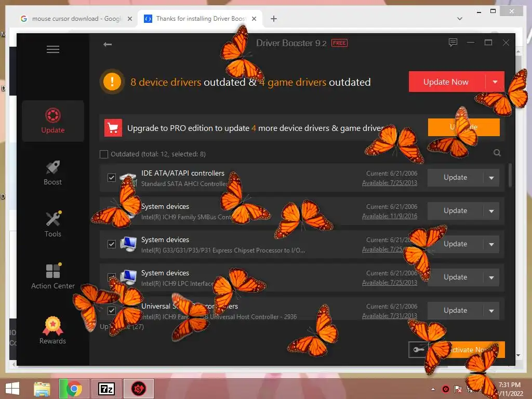Click the FREE edition badge
Image resolution: width=532 pixels, height=399 pixels.
[339, 43]
